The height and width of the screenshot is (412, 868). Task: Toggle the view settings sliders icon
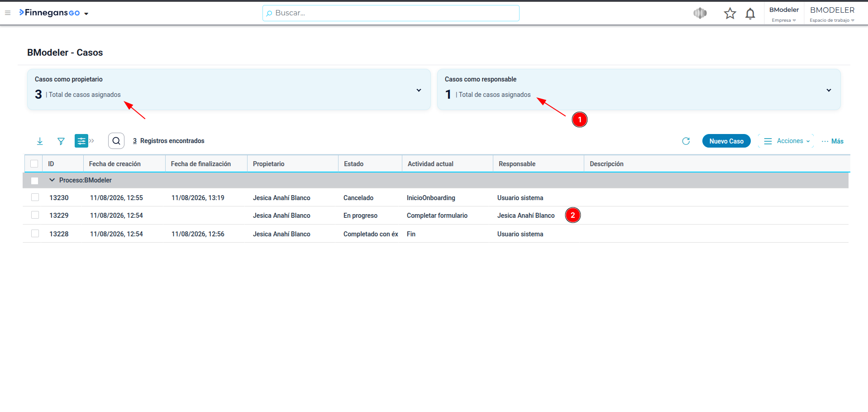(x=81, y=141)
